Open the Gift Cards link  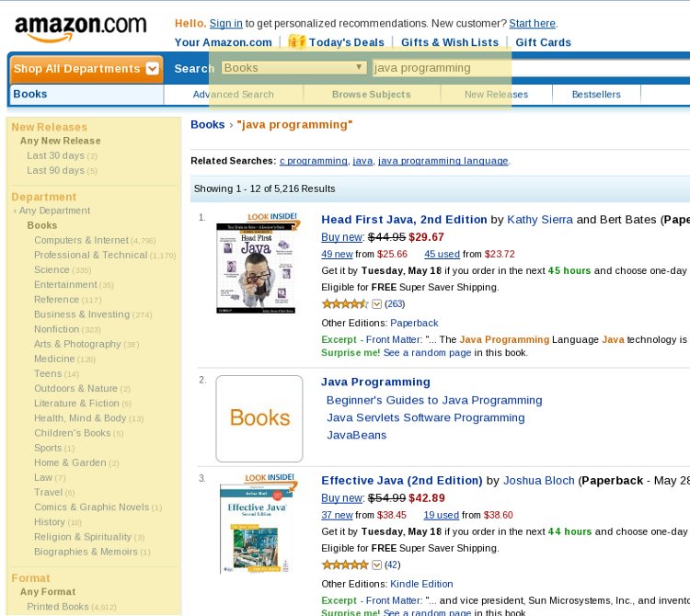pyautogui.click(x=543, y=42)
